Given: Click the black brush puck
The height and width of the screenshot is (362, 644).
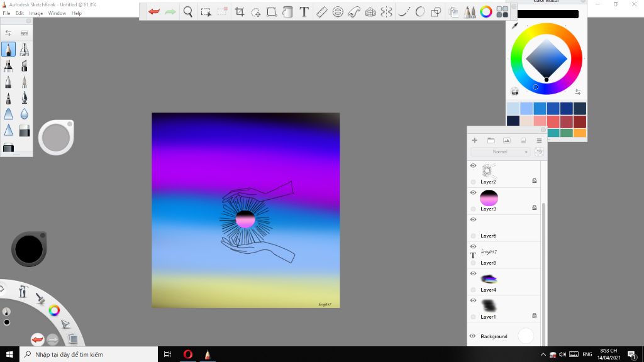Looking at the screenshot, I should [29, 249].
